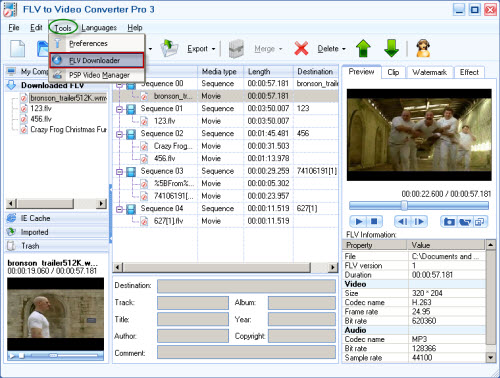Open the Edit menu
Viewport: 500px width, 378px height.
point(36,28)
